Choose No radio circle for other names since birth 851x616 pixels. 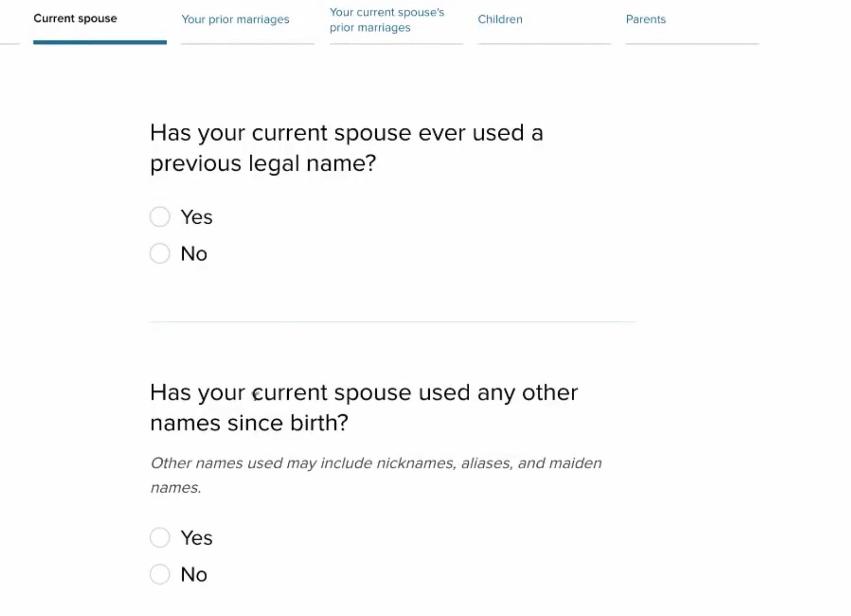160,574
